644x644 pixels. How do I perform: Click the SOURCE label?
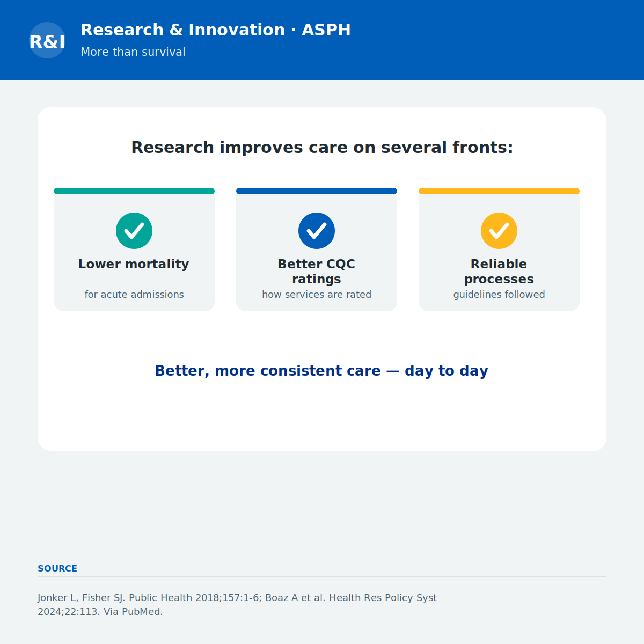[x=57, y=568]
